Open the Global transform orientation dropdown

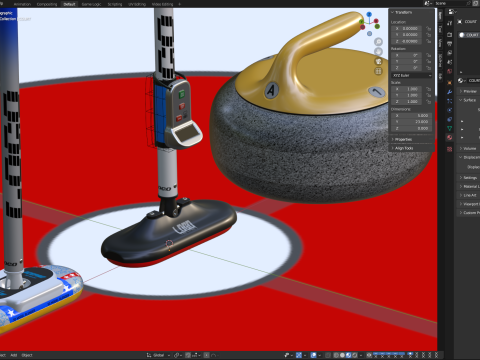point(158,355)
